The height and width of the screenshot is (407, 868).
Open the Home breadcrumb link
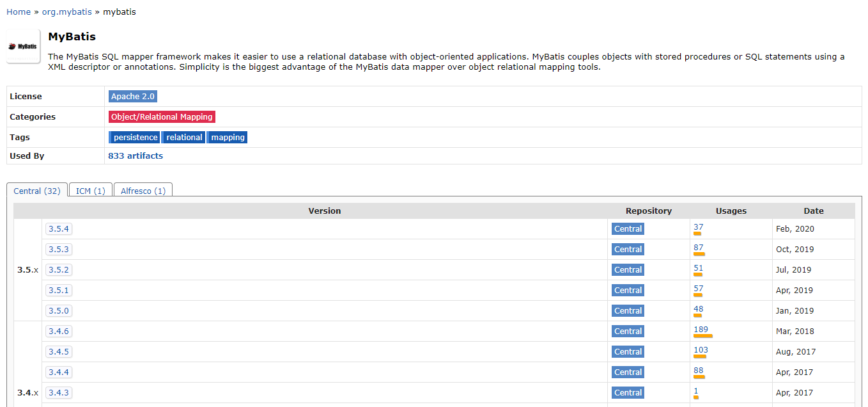coord(19,12)
